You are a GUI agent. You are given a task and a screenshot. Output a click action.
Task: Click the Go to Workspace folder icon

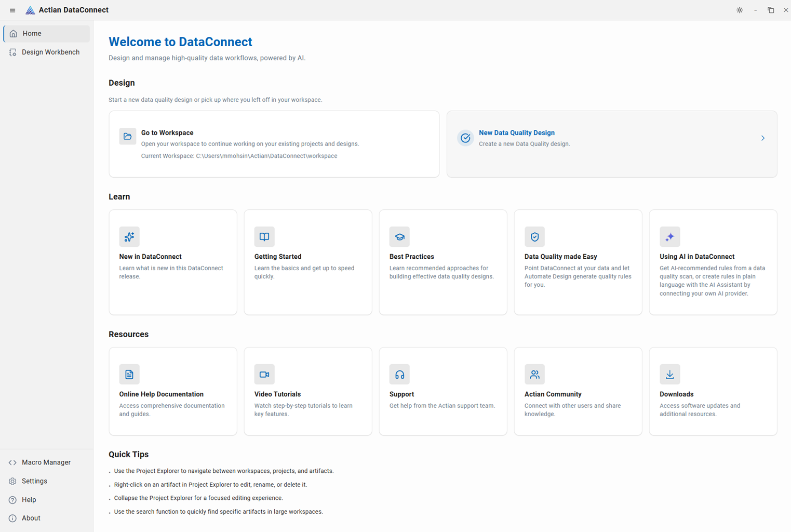coord(128,136)
